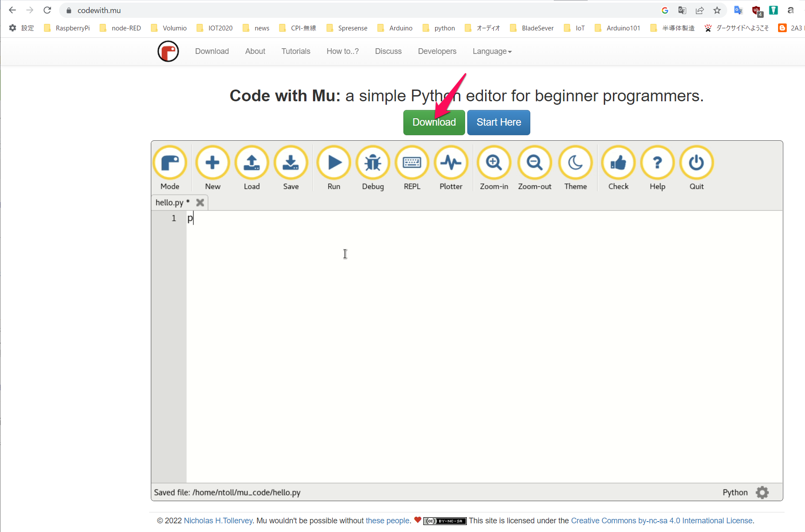Start the Debug bug icon
Image resolution: width=805 pixels, height=532 pixels.
tap(373, 163)
